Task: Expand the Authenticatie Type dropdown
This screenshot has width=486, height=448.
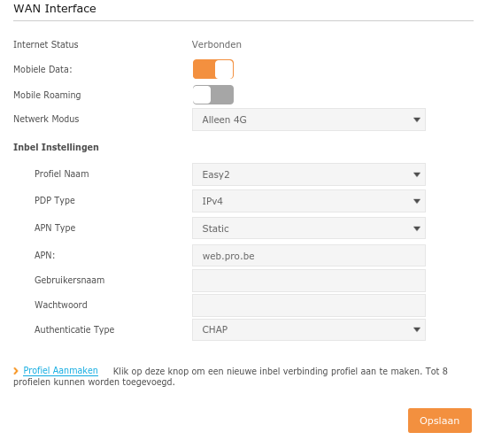Action: pos(309,329)
